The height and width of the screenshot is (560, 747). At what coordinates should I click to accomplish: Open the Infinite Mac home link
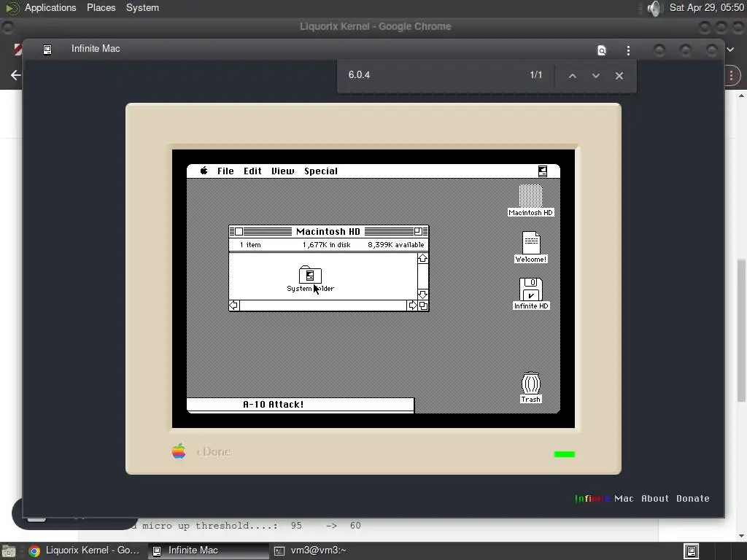coord(604,499)
